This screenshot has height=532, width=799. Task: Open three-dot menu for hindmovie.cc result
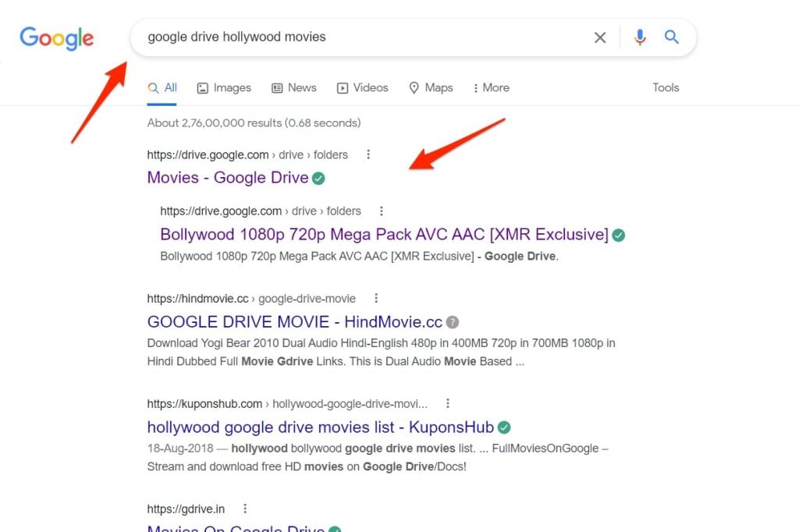[x=376, y=298]
